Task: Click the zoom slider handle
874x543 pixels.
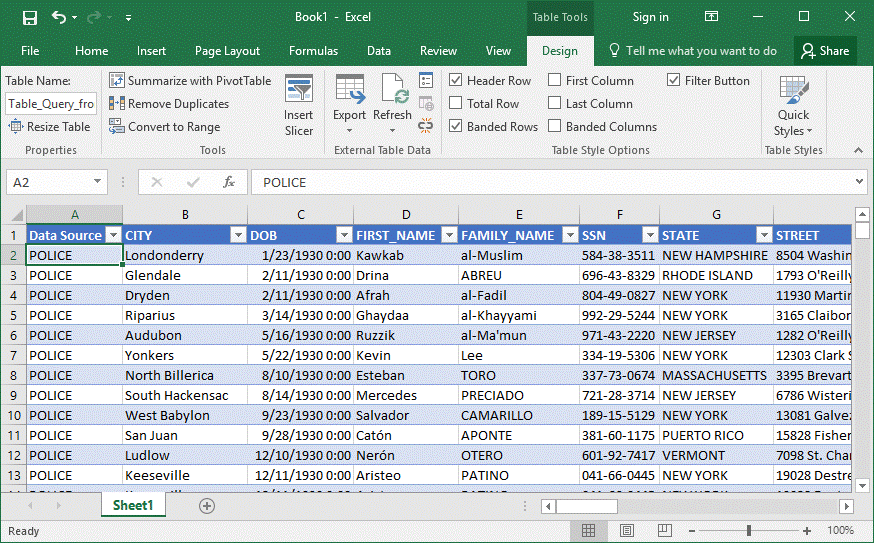Action: coord(749,531)
